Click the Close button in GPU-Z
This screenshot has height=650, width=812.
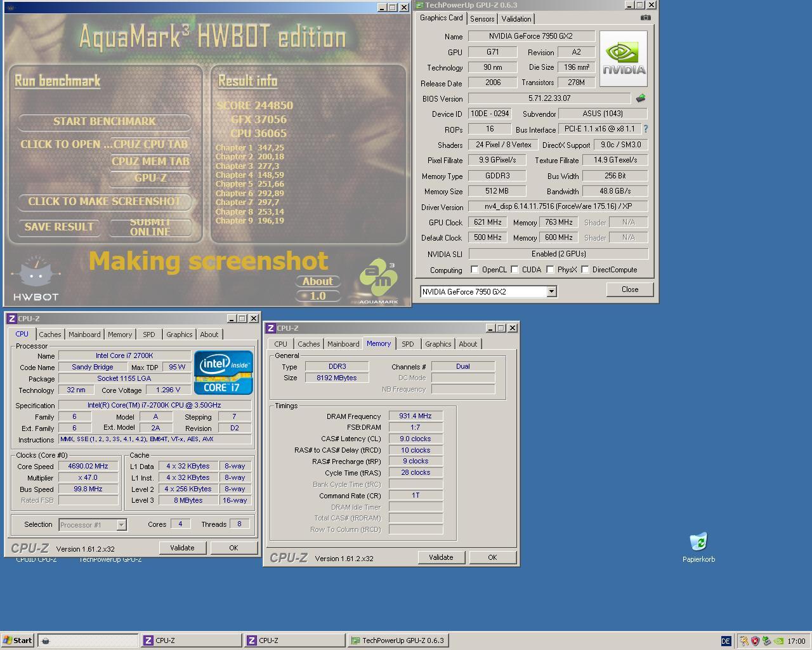coord(630,289)
